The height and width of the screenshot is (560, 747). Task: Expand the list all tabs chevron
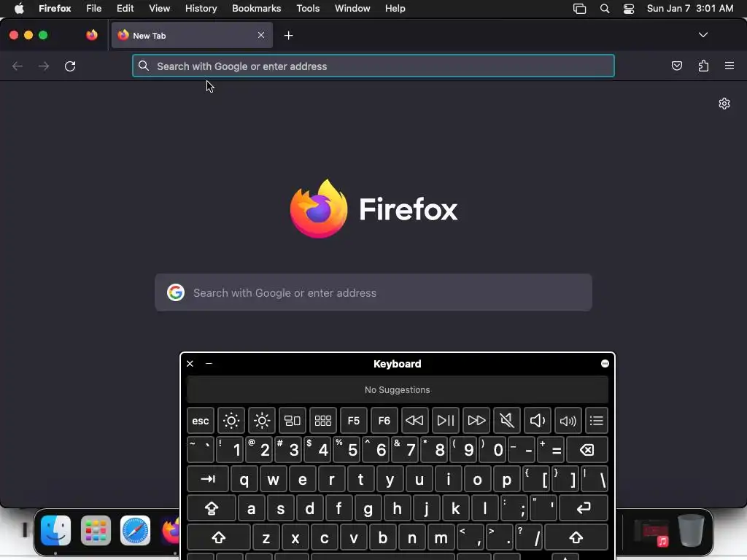click(x=703, y=35)
